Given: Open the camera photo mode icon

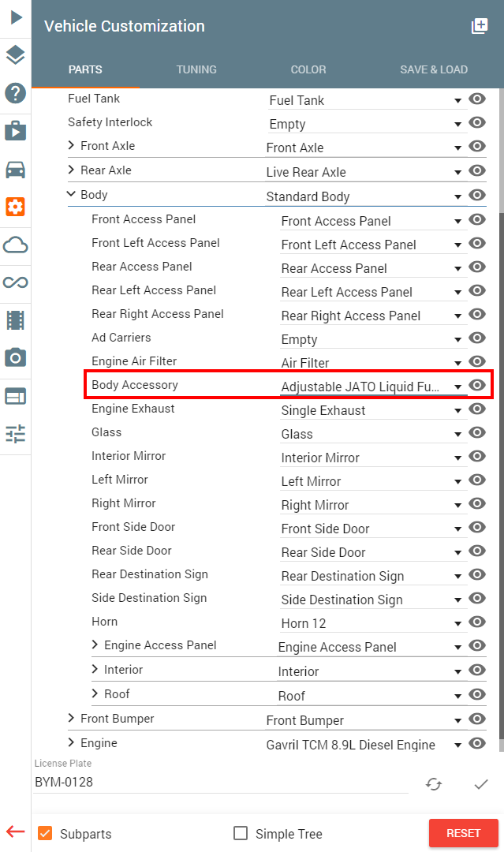Looking at the screenshot, I should coord(15,357).
